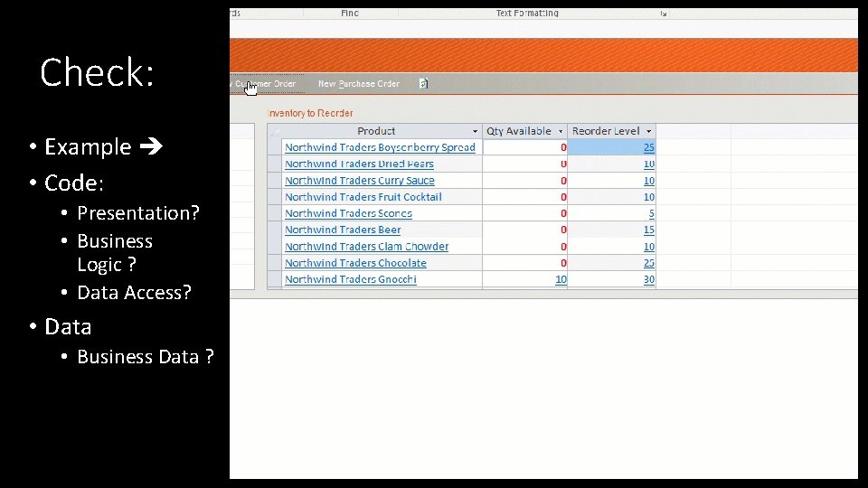Viewport: 868px width, 488px height.
Task: Open the Product column filter dropdown
Action: tap(475, 132)
